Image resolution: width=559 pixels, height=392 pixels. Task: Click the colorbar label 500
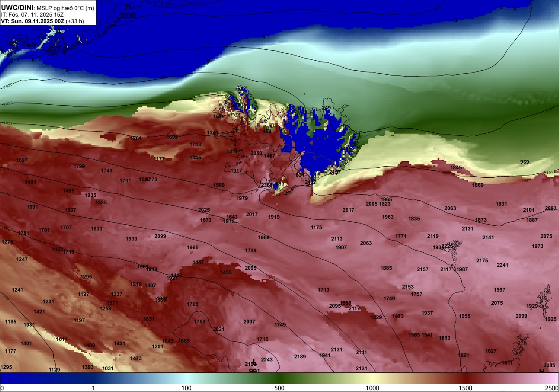[279, 389]
